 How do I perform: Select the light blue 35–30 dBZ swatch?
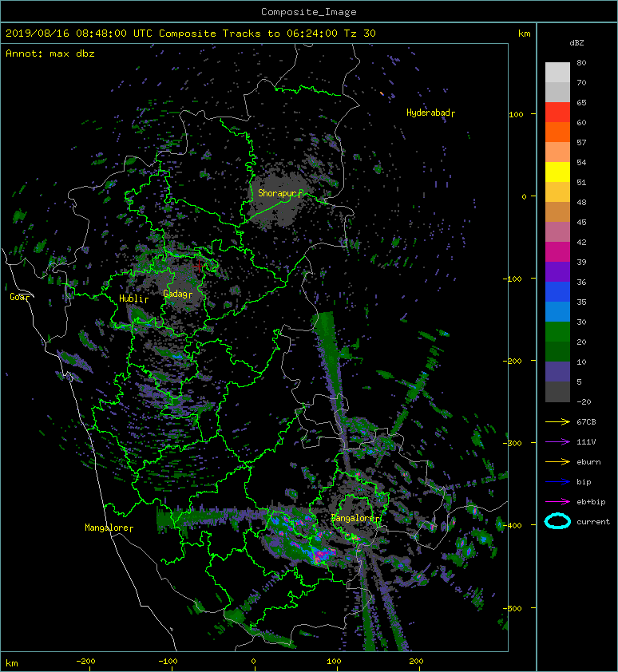557,311
